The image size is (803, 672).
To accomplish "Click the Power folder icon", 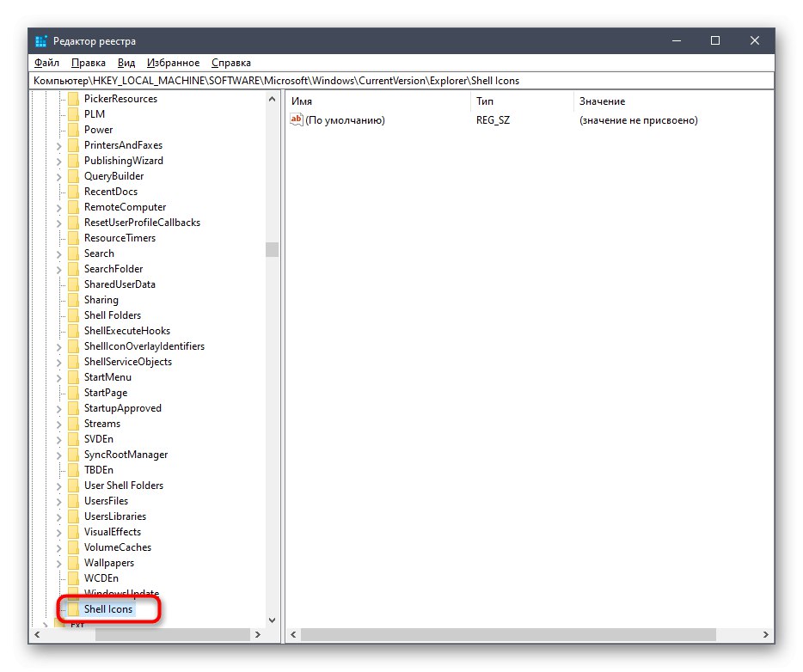I will click(73, 130).
